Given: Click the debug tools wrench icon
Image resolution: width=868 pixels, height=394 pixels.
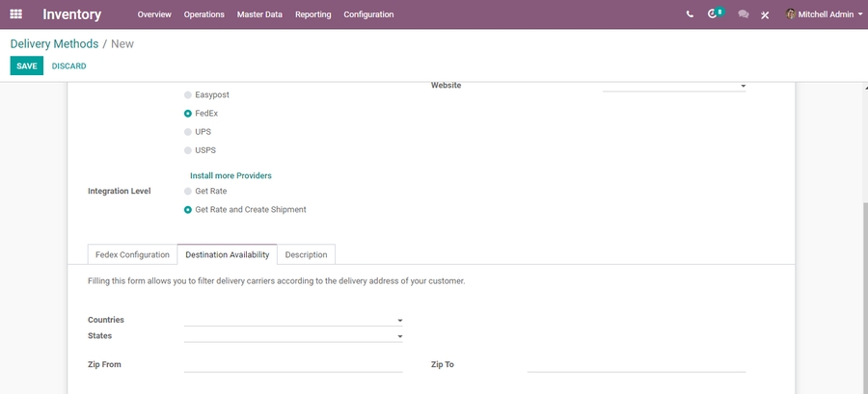Looking at the screenshot, I should (765, 14).
